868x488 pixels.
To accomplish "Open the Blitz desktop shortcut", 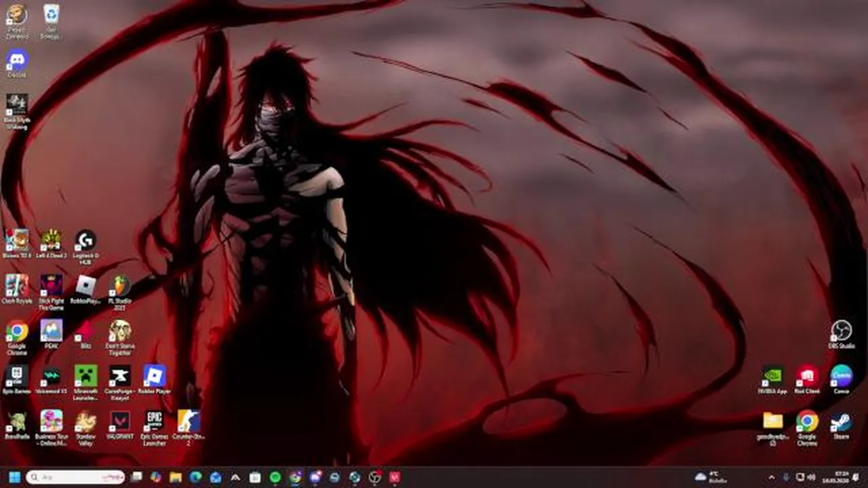I will coord(85,333).
